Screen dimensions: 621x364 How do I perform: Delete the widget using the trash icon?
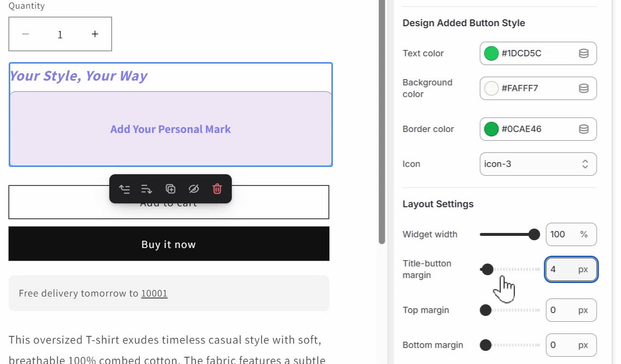[217, 189]
